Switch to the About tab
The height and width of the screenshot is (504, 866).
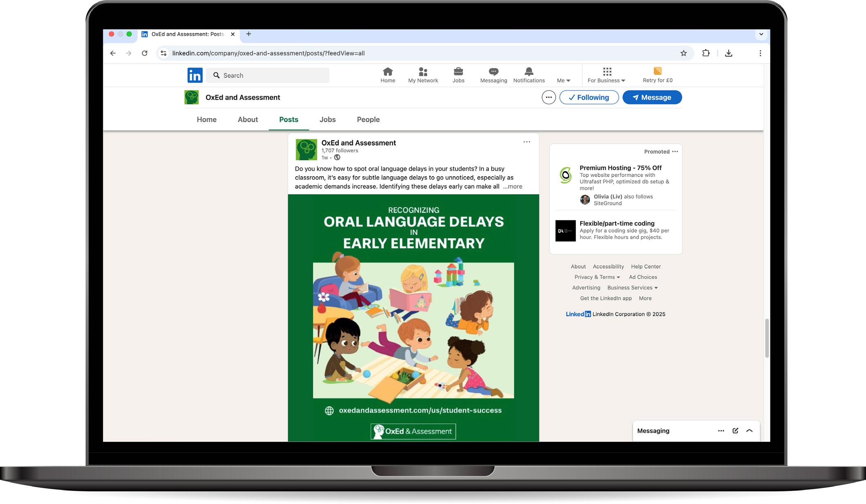248,120
